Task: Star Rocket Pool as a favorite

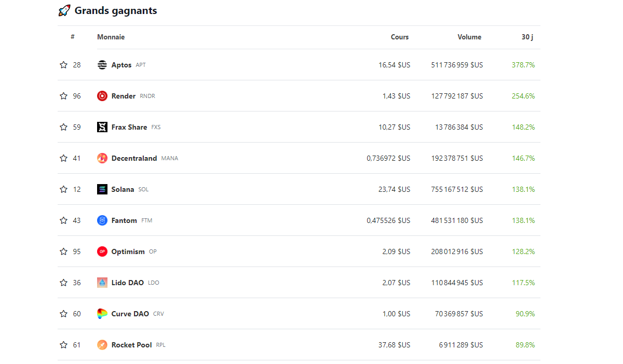Action: tap(63, 345)
